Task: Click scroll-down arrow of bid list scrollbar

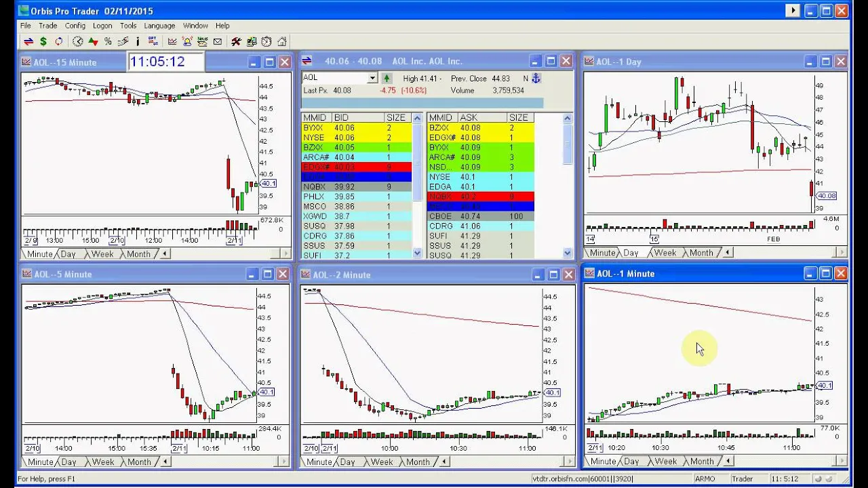Action: point(418,253)
